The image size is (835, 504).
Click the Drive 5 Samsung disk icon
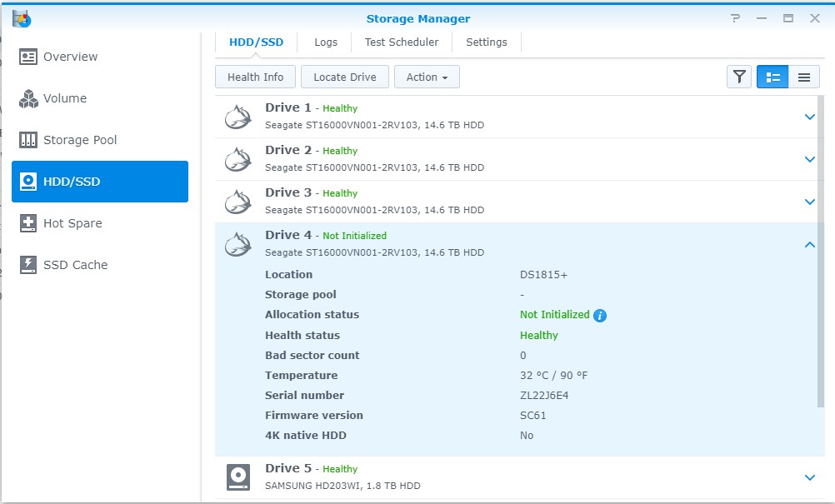(x=238, y=477)
